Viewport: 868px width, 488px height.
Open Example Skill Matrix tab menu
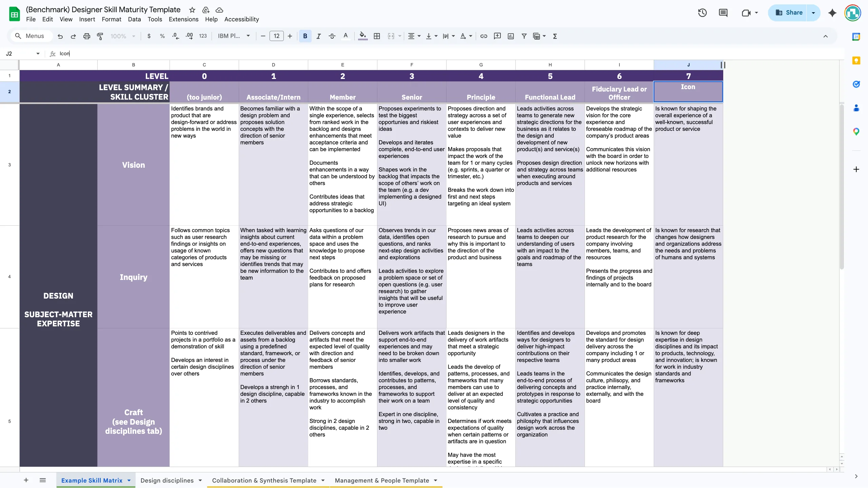(129, 481)
